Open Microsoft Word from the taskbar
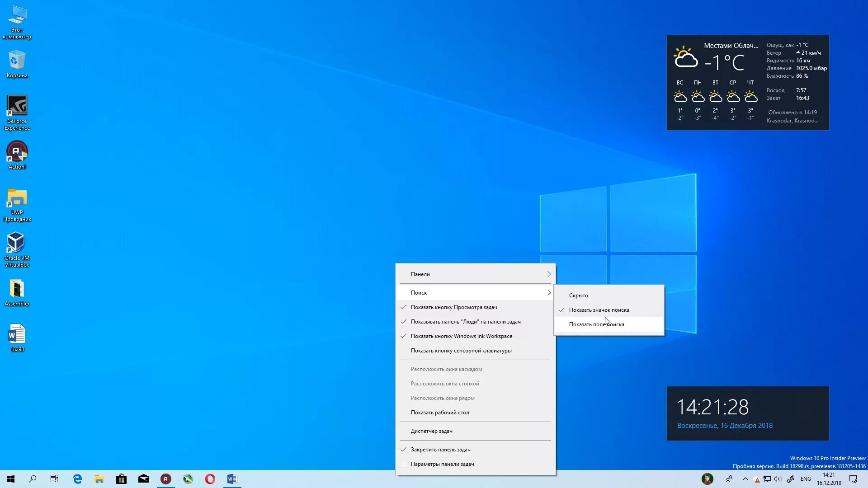868x488 pixels. coord(232,479)
